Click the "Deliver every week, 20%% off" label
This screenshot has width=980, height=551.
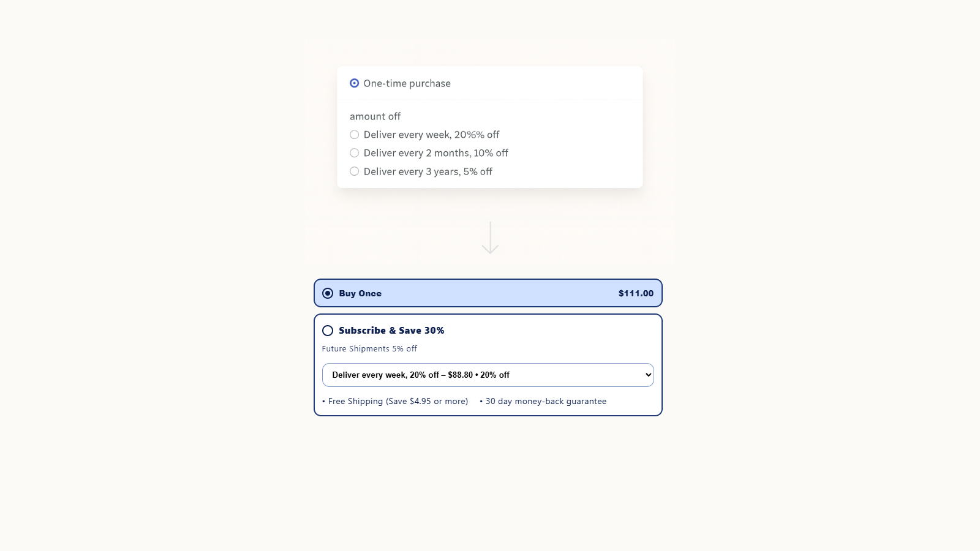[x=431, y=135]
